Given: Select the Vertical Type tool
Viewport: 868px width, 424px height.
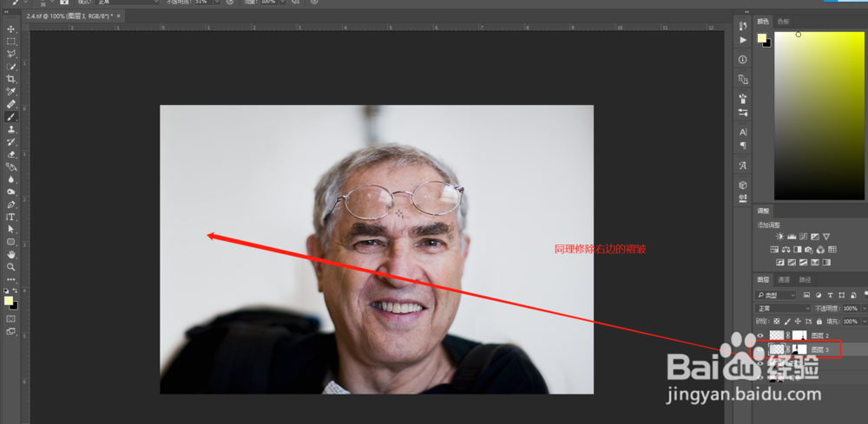Looking at the screenshot, I should pyautogui.click(x=10, y=218).
